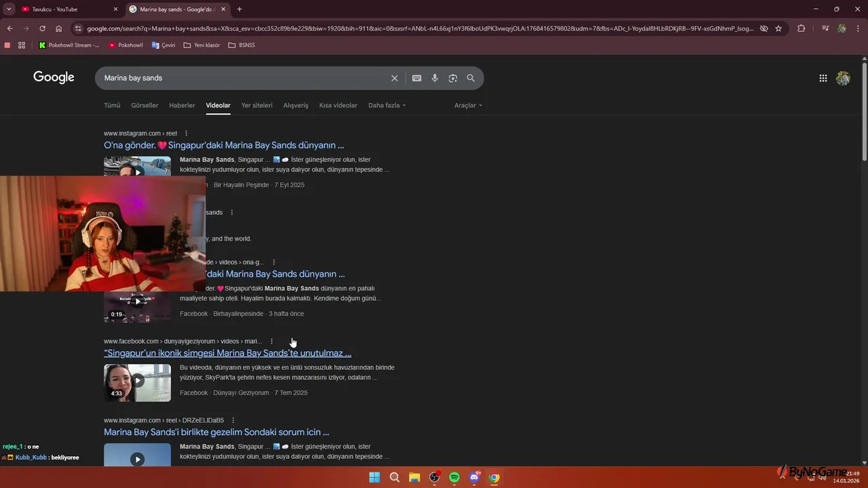Open the apps grid in bookmarks bar
The width and height of the screenshot is (868, 488).
(x=22, y=45)
